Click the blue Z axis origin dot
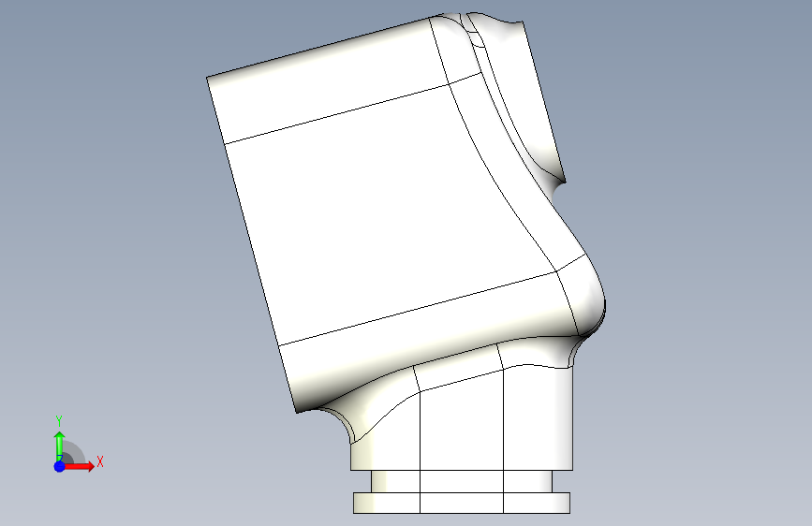Screen dimensions: 812x526 pos(60,466)
